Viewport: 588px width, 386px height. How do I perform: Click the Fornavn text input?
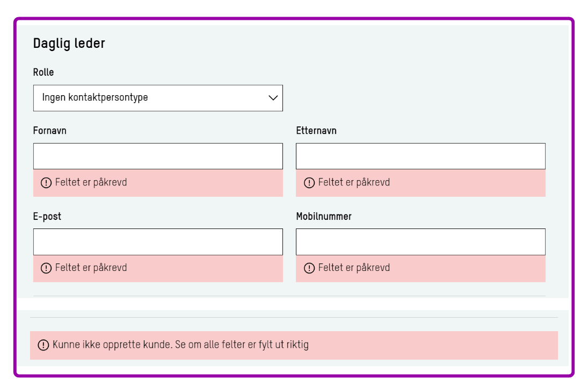point(158,156)
